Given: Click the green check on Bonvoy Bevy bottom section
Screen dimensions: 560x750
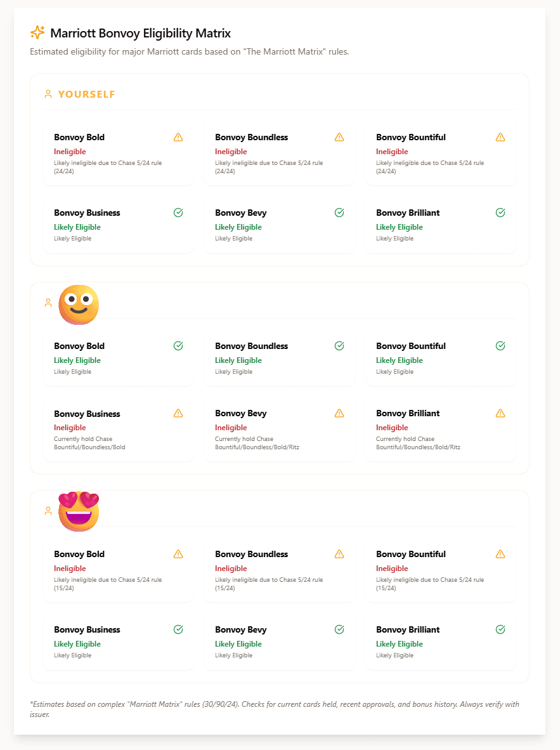Looking at the screenshot, I should 339,629.
